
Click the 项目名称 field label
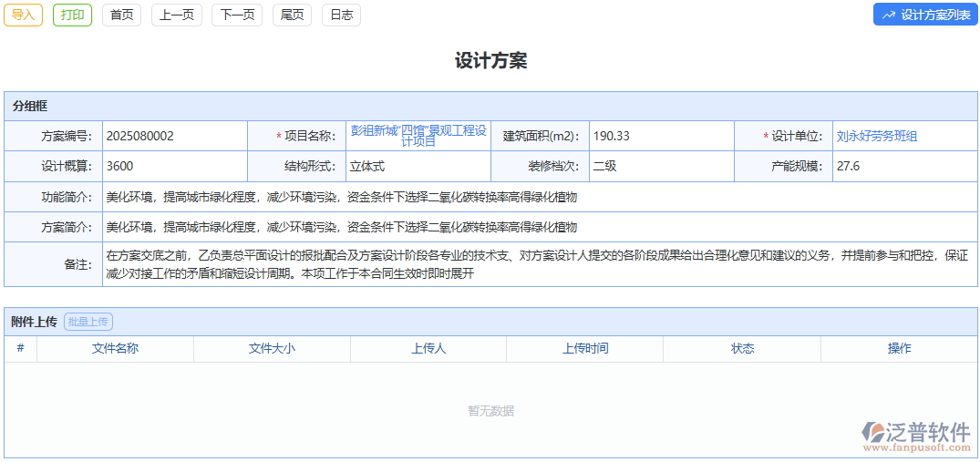(x=310, y=136)
